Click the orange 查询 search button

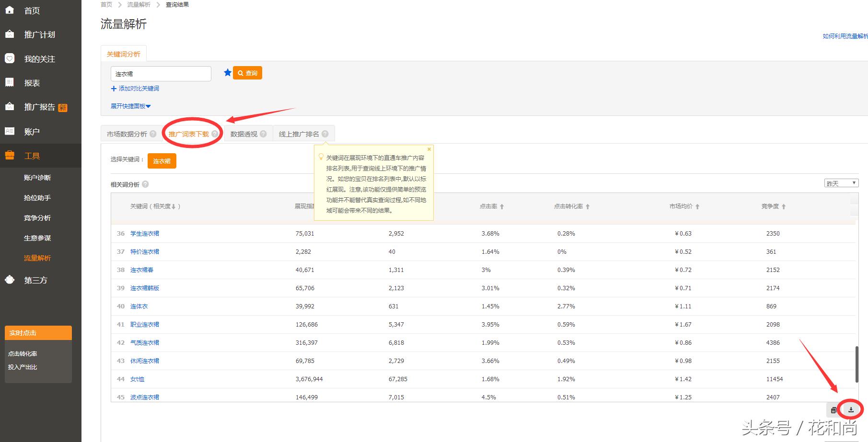coord(247,73)
